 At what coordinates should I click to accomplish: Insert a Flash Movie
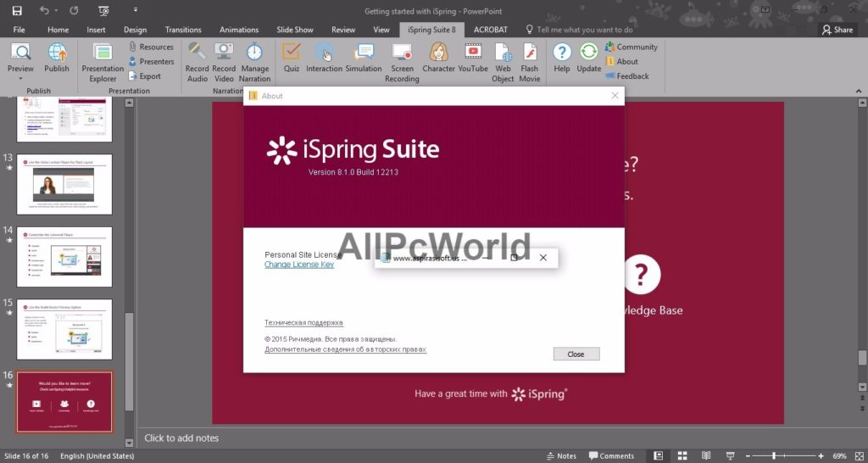pyautogui.click(x=529, y=62)
